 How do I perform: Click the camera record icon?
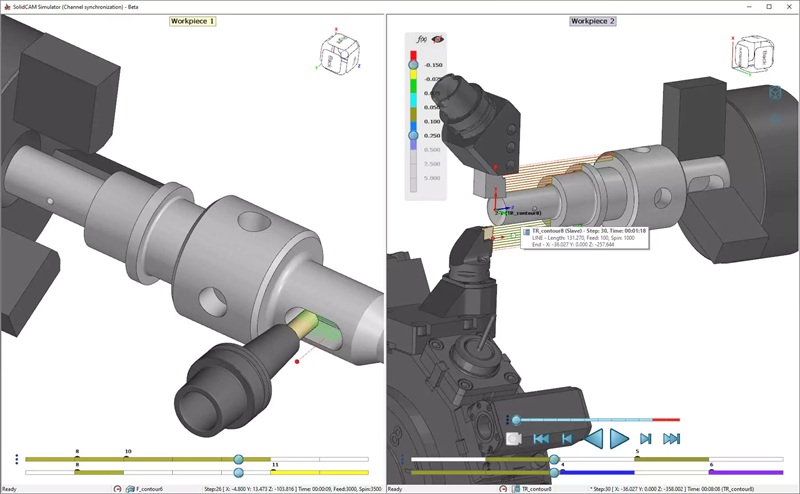click(x=513, y=438)
